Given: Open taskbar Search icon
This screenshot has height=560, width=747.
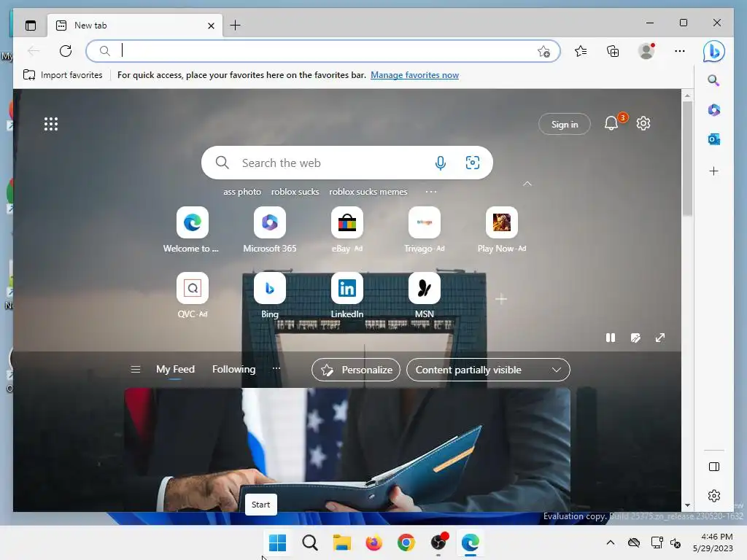Looking at the screenshot, I should 309,542.
